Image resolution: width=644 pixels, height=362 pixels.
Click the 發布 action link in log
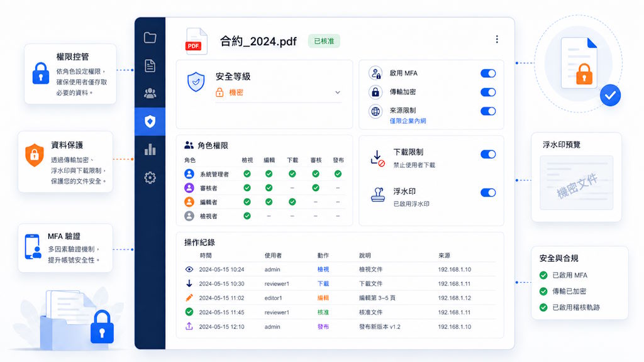tap(323, 327)
